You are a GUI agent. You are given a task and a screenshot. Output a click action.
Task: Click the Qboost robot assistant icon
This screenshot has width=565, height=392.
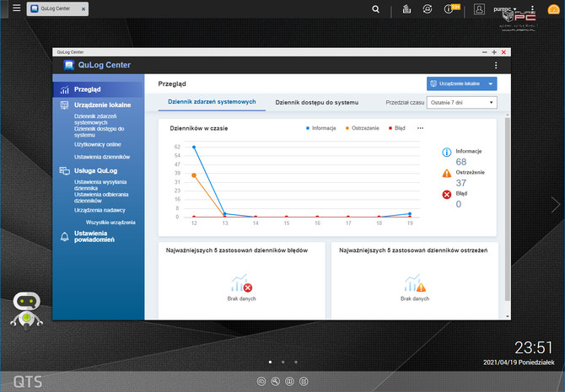(27, 310)
